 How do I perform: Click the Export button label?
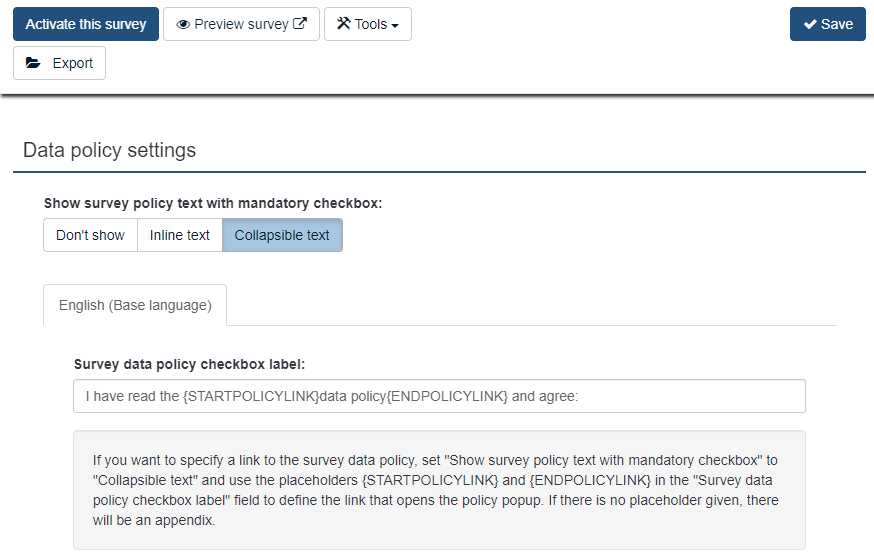tap(73, 63)
